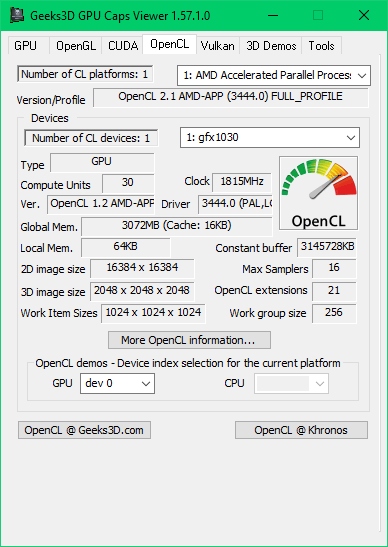Image resolution: width=388 pixels, height=547 pixels.
Task: Expand the AMD Accelerated Parallel Processing platform dropdown
Action: [274, 75]
